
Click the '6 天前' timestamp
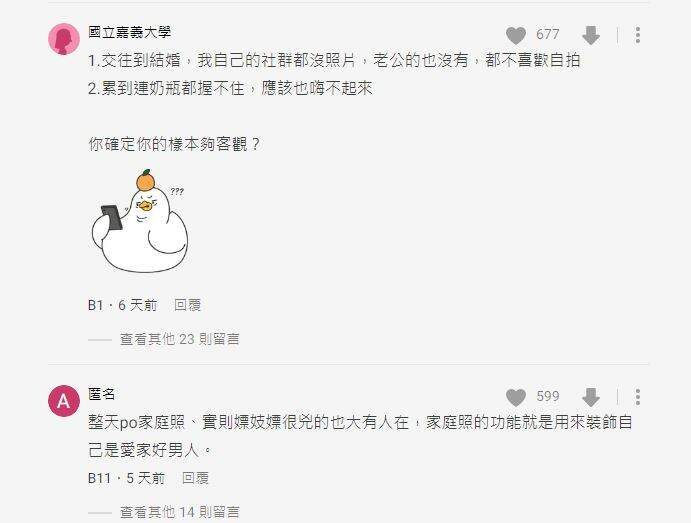137,305
